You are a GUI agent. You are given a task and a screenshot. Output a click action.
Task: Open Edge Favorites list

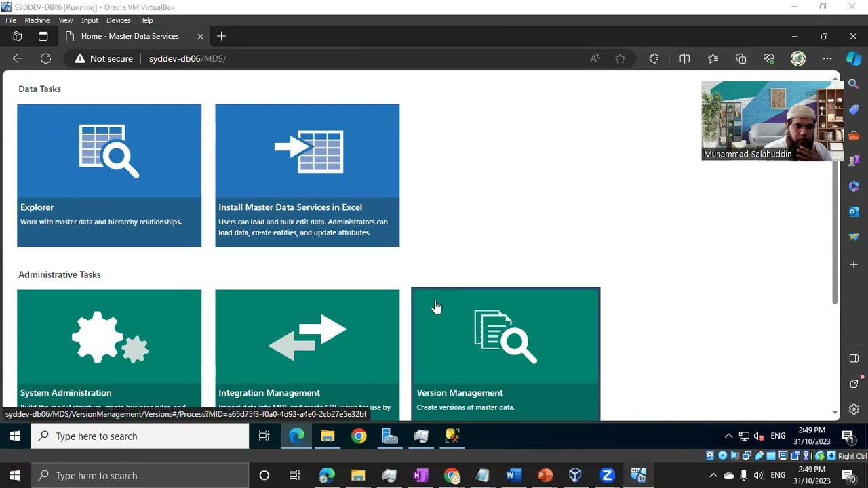click(x=713, y=58)
